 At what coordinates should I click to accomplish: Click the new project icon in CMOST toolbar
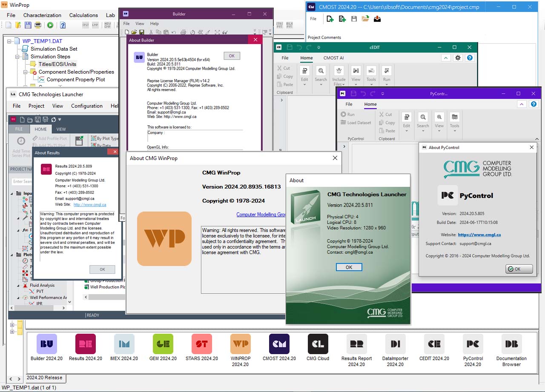(330, 19)
